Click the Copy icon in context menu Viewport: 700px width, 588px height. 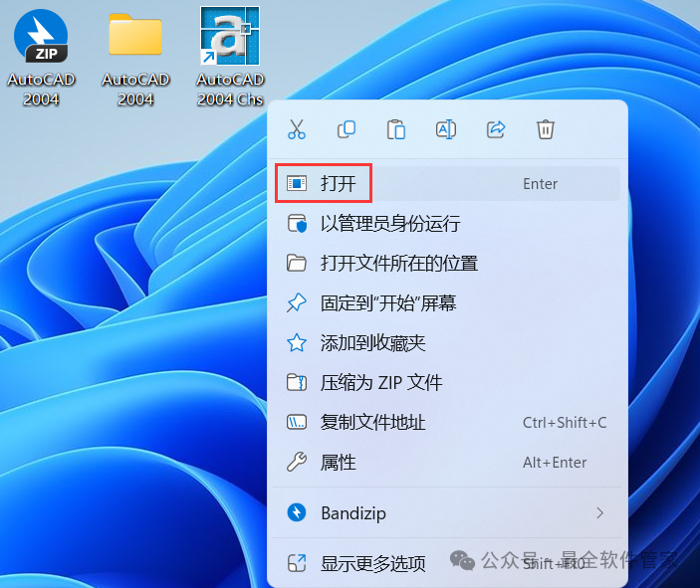[x=347, y=129]
